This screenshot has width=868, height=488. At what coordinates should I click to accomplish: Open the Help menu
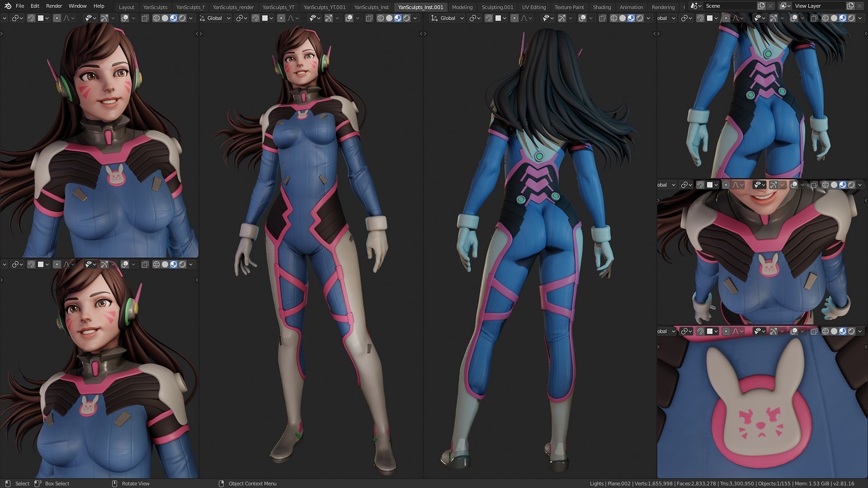click(99, 6)
